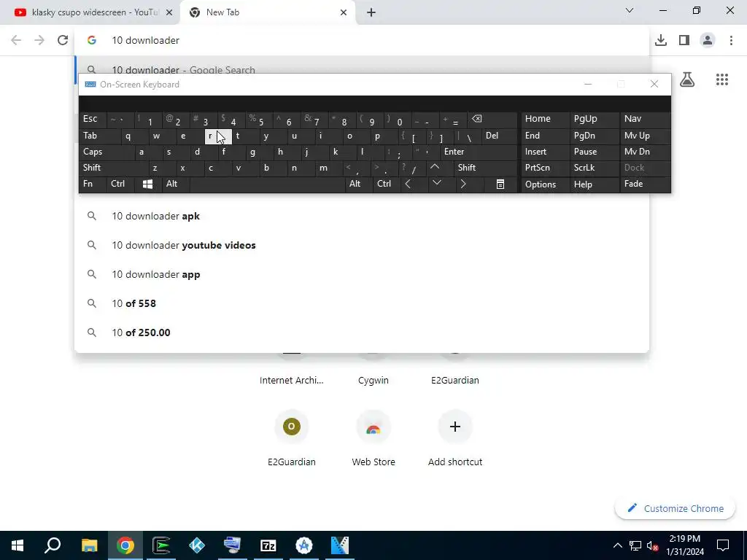
Task: Tap the space bar on On-Screen Keyboard
Action: tap(267, 184)
